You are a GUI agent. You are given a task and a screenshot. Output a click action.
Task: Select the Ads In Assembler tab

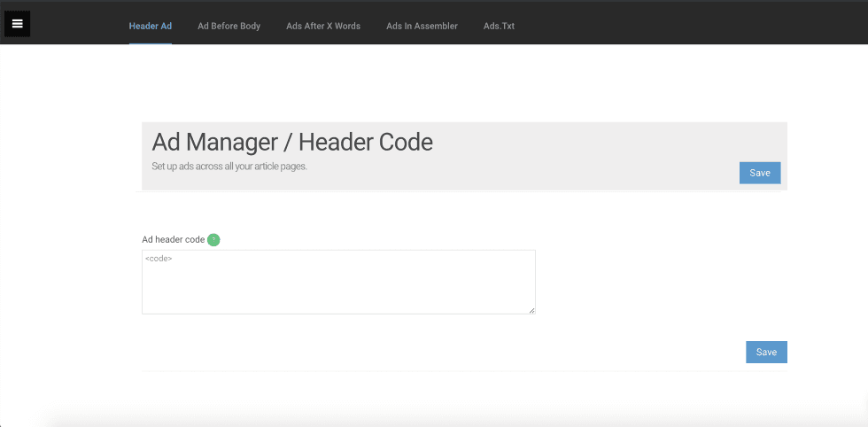click(x=422, y=26)
